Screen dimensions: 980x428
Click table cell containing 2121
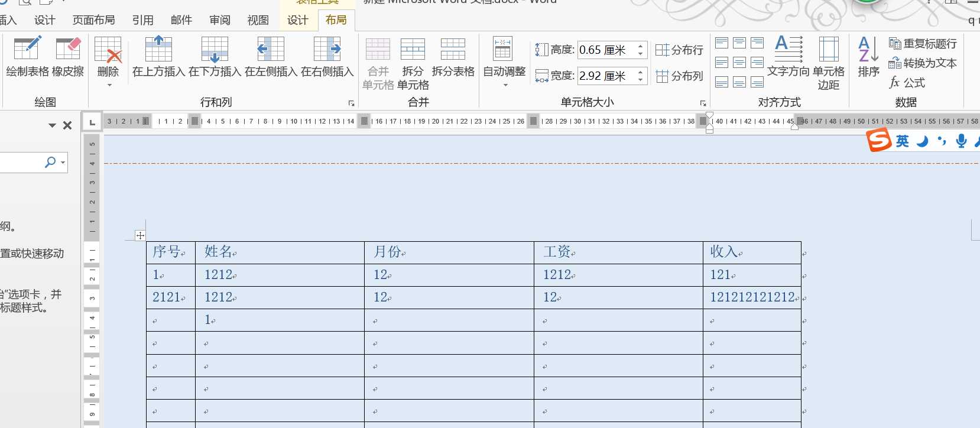(171, 297)
